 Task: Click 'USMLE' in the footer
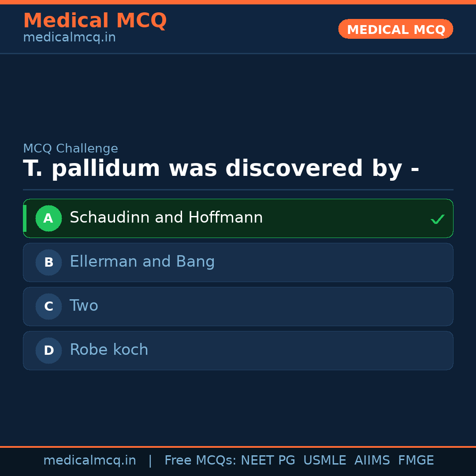(324, 461)
